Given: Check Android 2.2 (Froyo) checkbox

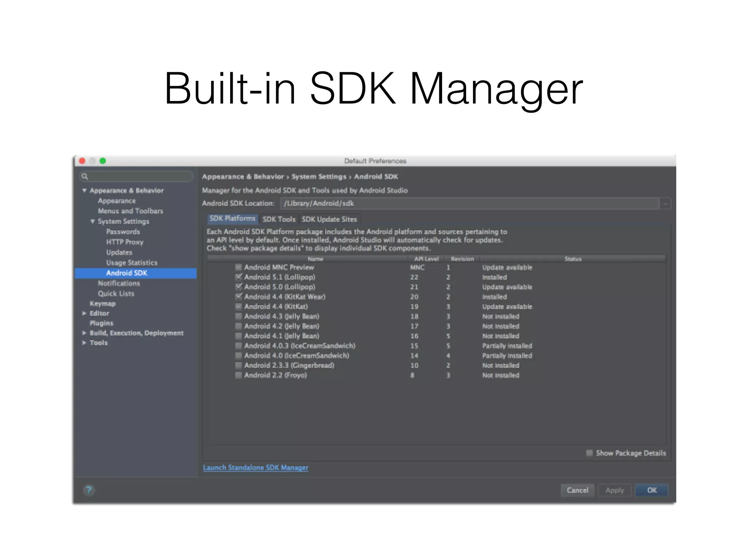Looking at the screenshot, I should click(x=239, y=375).
